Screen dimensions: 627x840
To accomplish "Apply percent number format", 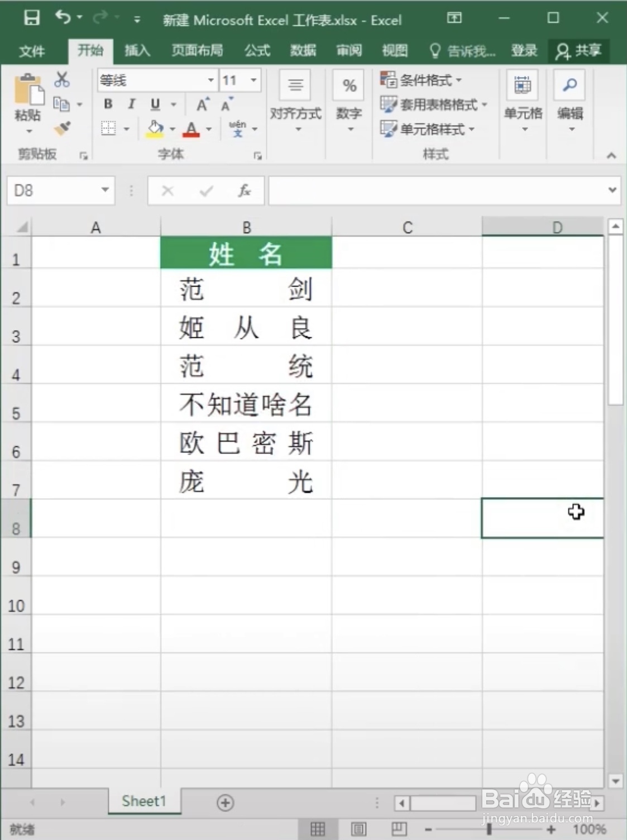I will click(350, 85).
